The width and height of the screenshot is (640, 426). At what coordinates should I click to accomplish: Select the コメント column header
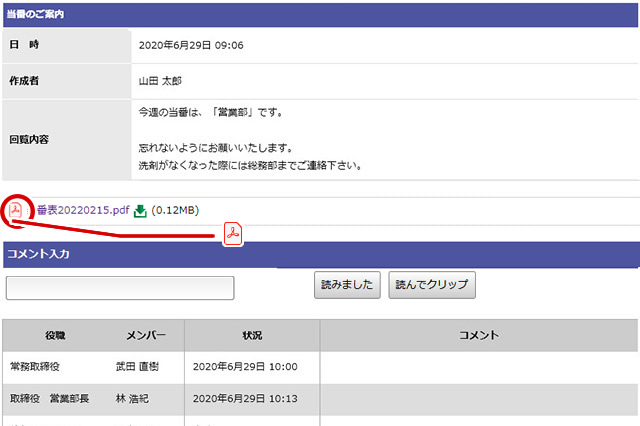coord(479,335)
